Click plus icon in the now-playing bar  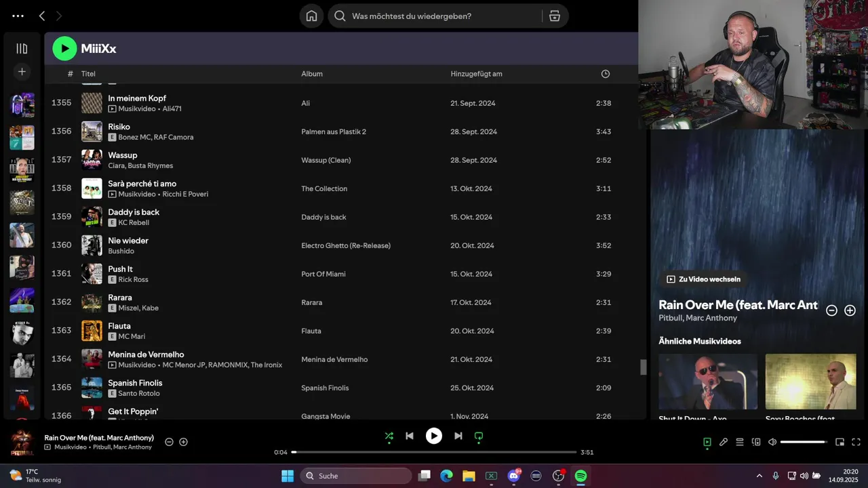tap(183, 442)
